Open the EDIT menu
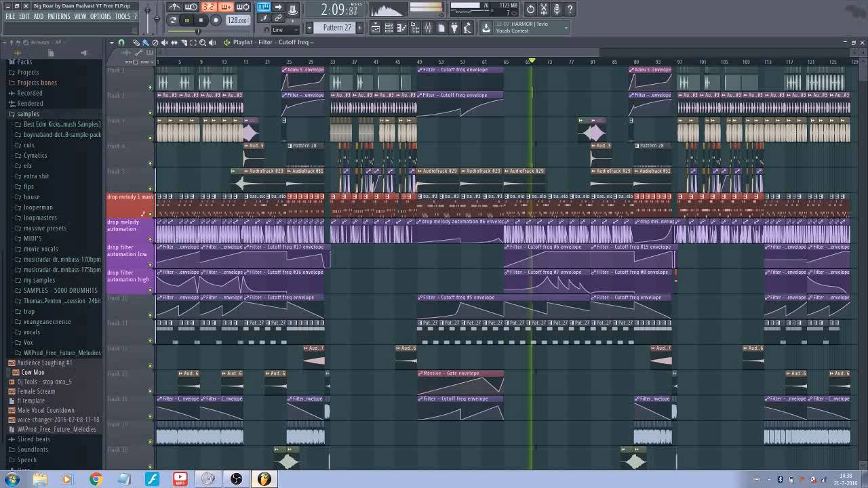 [x=24, y=16]
